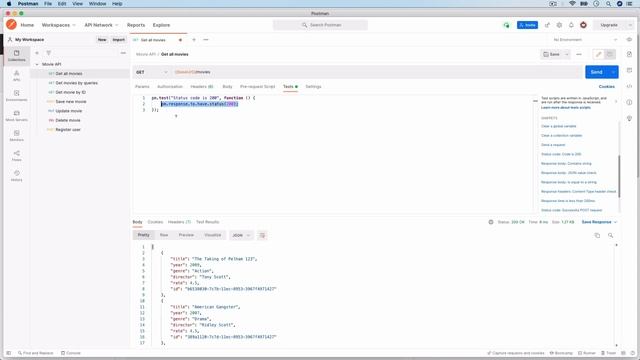Click the Import button
Viewport: 640px width, 360px height.
point(118,40)
